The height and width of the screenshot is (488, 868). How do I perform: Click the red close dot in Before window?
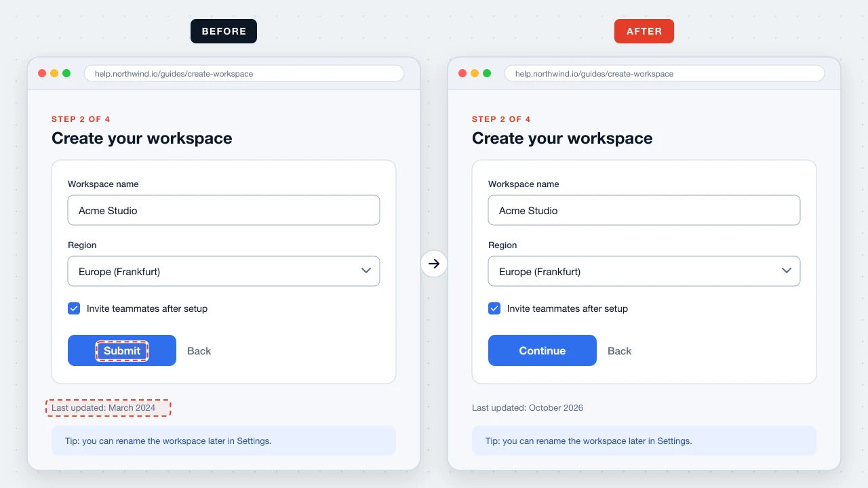[42, 73]
